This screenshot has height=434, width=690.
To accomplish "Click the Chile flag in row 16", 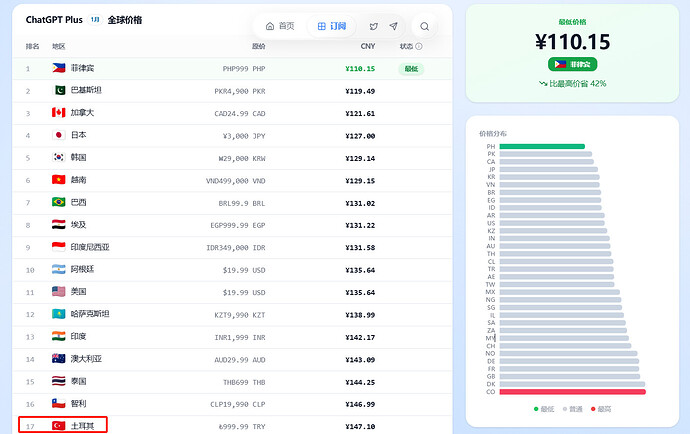I will (59, 403).
